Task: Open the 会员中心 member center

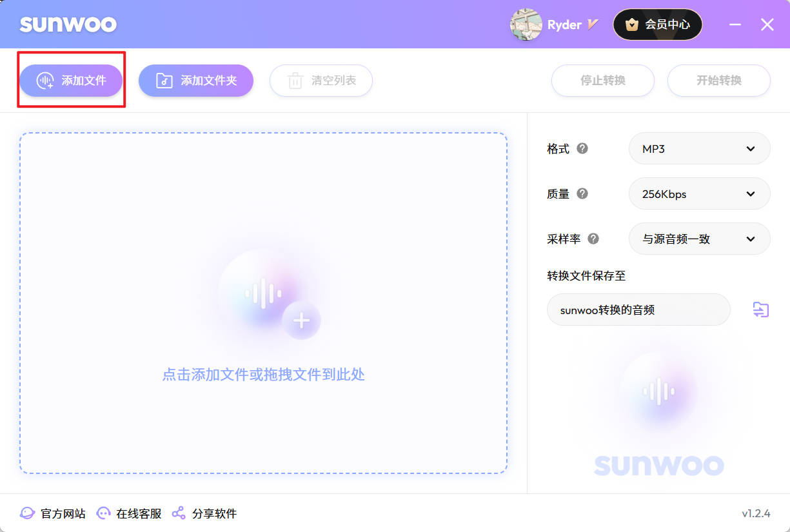Action: pos(658,25)
